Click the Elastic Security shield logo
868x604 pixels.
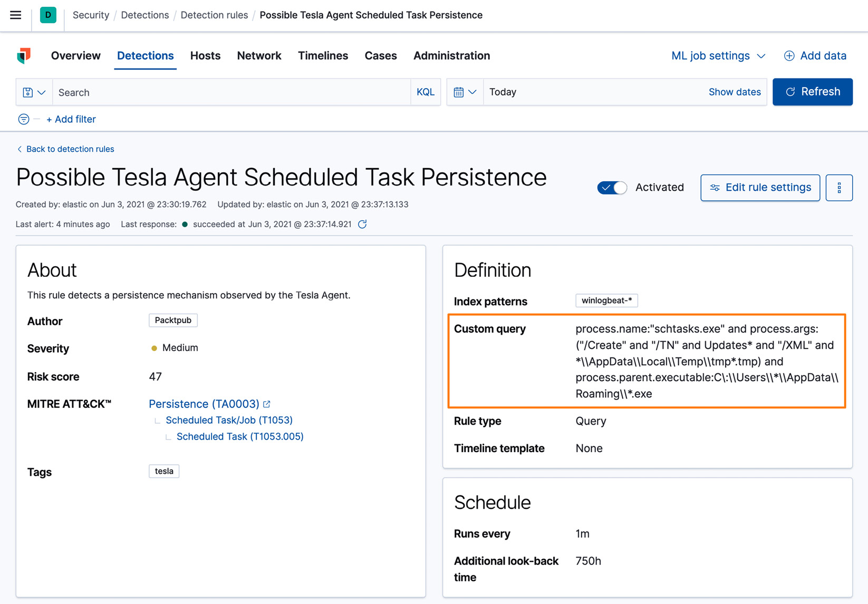click(24, 55)
